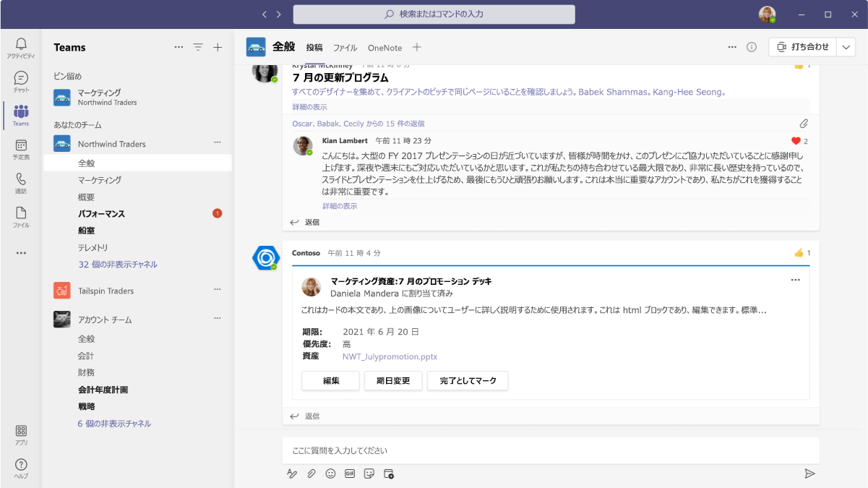This screenshot has height=488, width=868.
Task: Switch to the ファイル tab
Action: (x=345, y=48)
